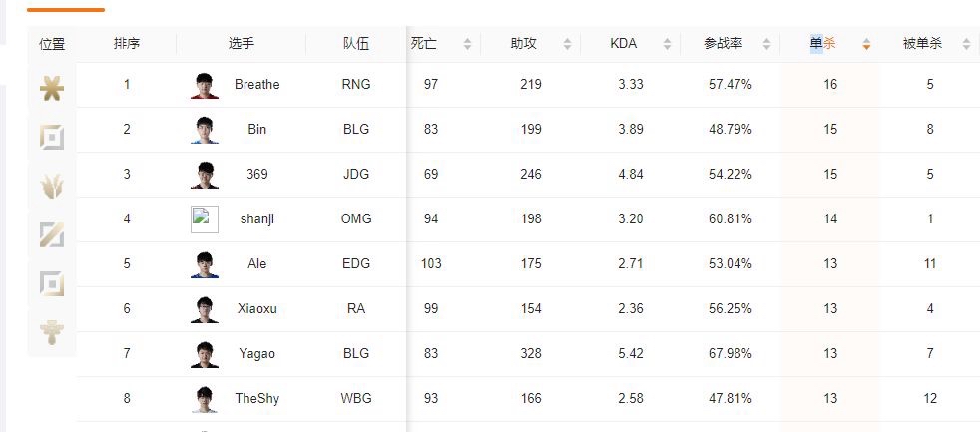Click Breathe's player avatar
This screenshot has height=432, width=980.
(x=205, y=85)
